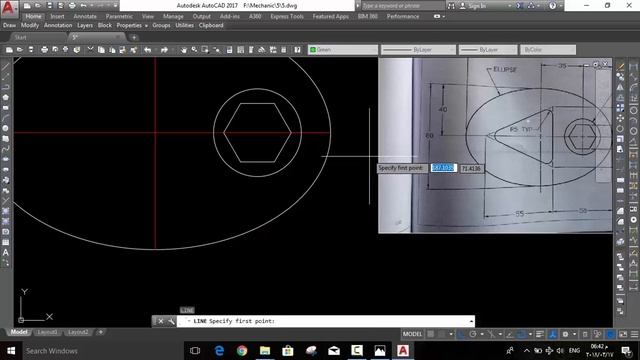
Task: Click the Redo arrow in the standard toolbar
Action: coord(164,50)
